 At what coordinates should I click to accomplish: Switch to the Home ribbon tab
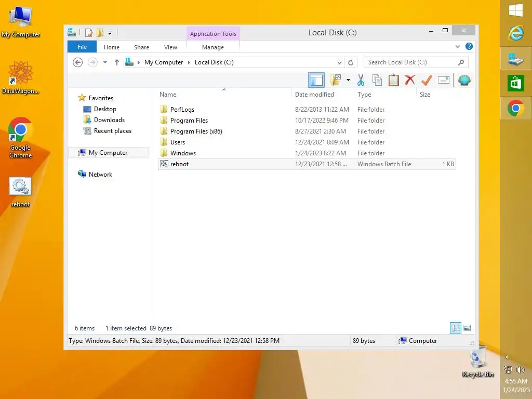coord(112,47)
